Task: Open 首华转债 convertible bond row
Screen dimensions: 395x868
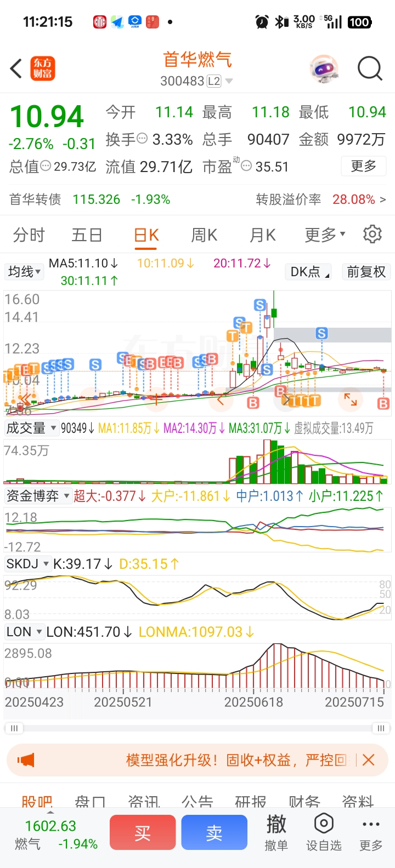Action: [198, 199]
